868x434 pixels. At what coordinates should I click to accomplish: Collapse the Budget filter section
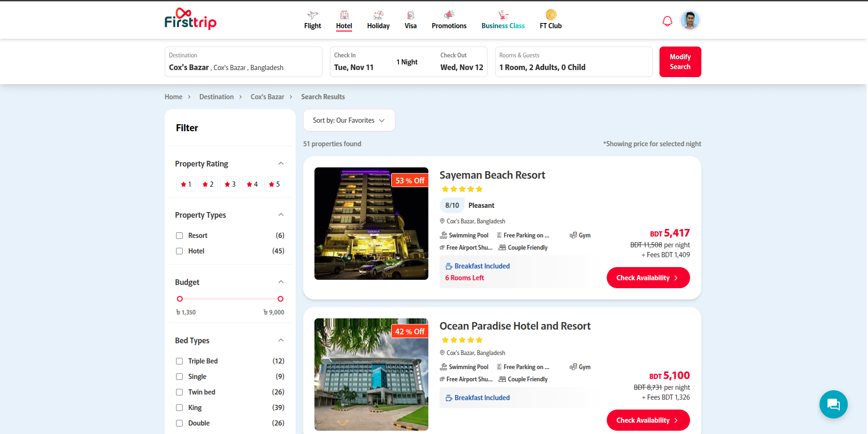coord(281,282)
